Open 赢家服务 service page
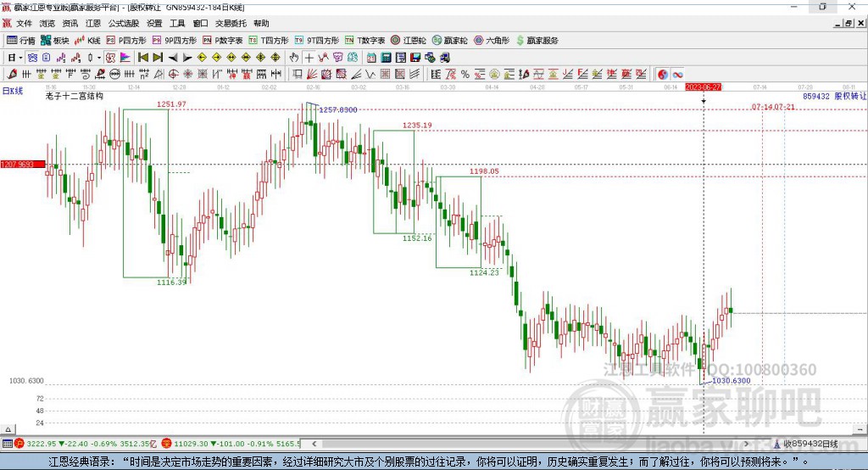The height and width of the screenshot is (470, 868). click(x=537, y=41)
